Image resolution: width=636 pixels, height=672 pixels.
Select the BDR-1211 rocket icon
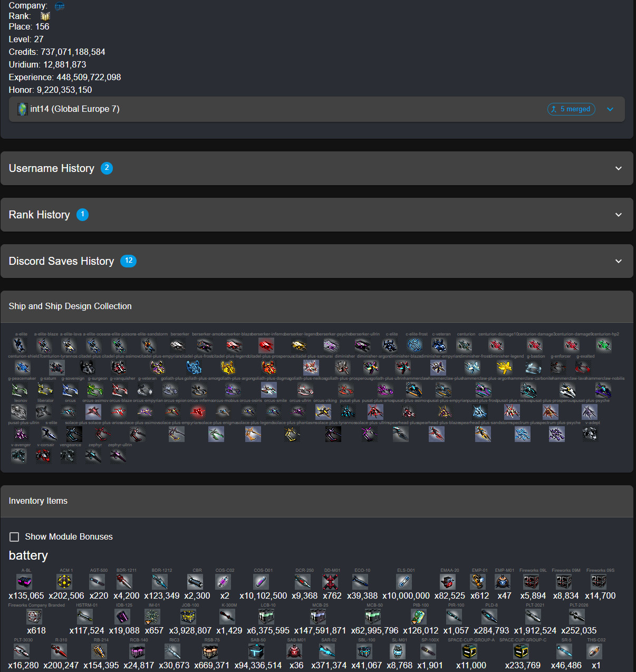[124, 581]
